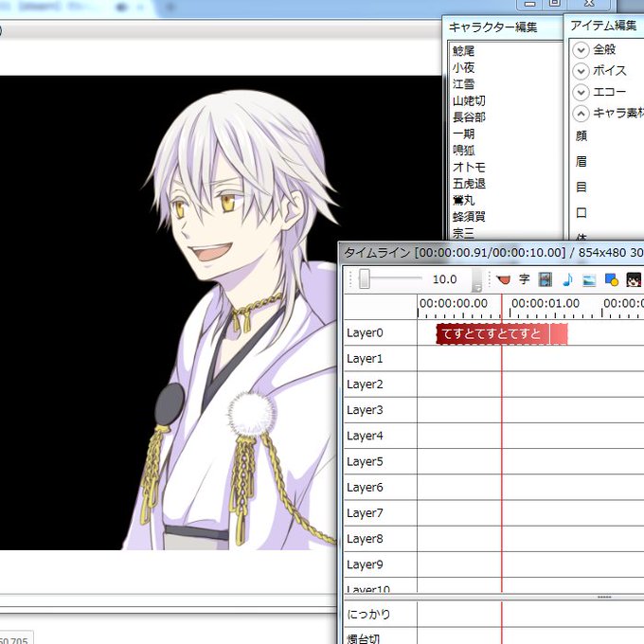Image resolution: width=644 pixels, height=644 pixels.
Task: Select character 長谷部 in the list
Action: pyautogui.click(x=469, y=117)
